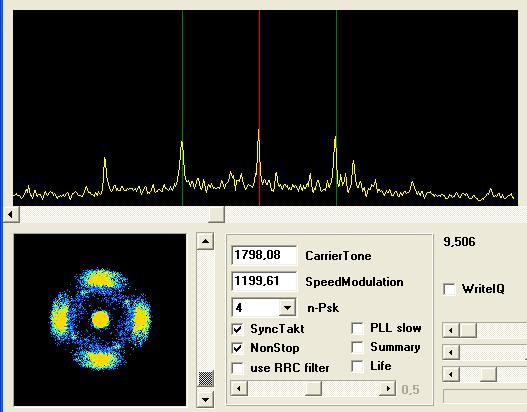527x412 pixels.
Task: Toggle the PLL slow checkbox
Action: [357, 328]
